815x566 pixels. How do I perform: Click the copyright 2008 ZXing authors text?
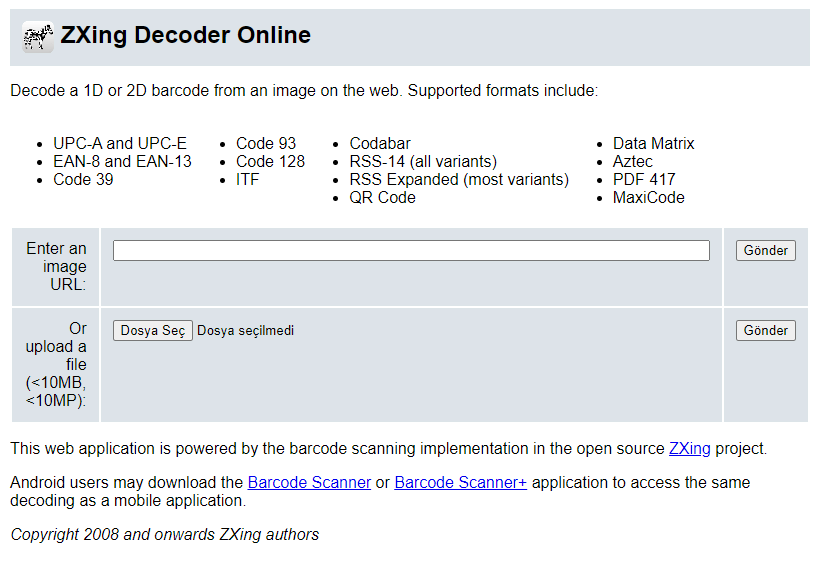point(165,535)
